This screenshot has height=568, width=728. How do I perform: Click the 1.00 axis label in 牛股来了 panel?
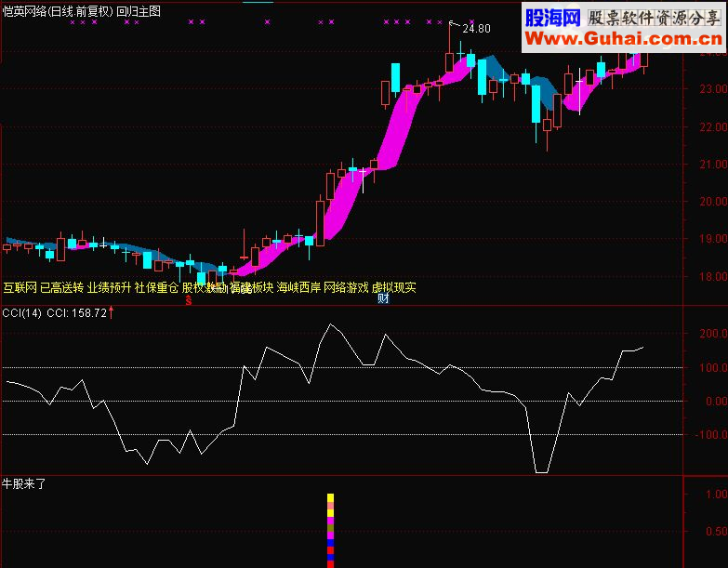coord(716,495)
